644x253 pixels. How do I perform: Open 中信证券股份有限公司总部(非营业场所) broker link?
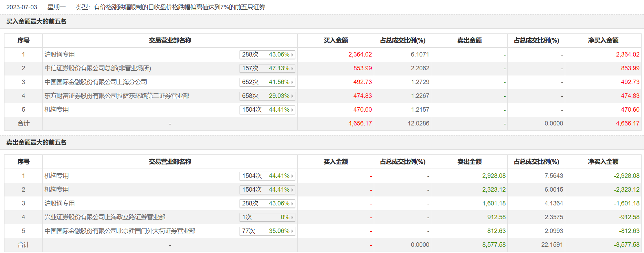click(x=98, y=68)
